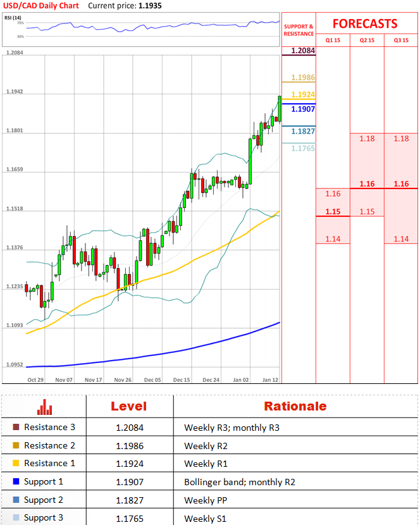This screenshot has width=420, height=525.
Task: Click the Resistance 3 dark red color swatch
Action: pyautogui.click(x=16, y=427)
